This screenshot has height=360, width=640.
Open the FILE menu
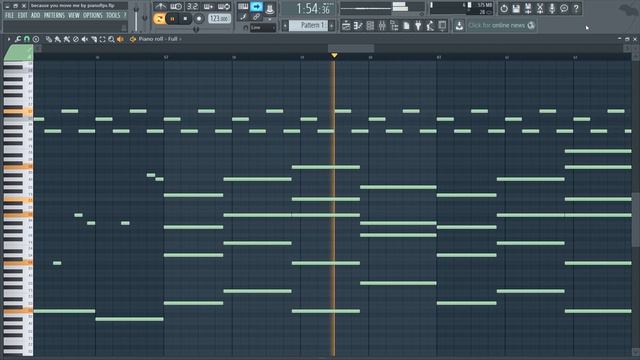[x=9, y=16]
